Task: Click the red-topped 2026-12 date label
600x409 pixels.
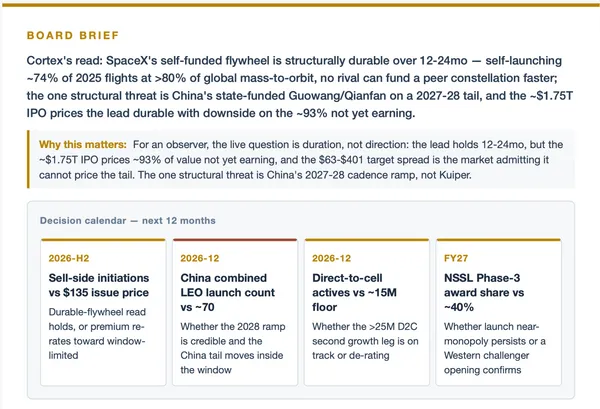Action: pyautogui.click(x=200, y=258)
